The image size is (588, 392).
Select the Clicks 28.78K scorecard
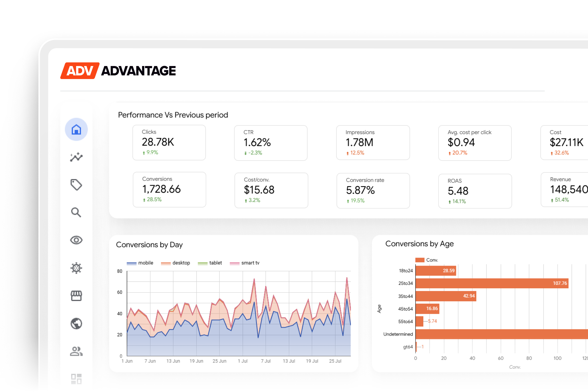coord(169,142)
